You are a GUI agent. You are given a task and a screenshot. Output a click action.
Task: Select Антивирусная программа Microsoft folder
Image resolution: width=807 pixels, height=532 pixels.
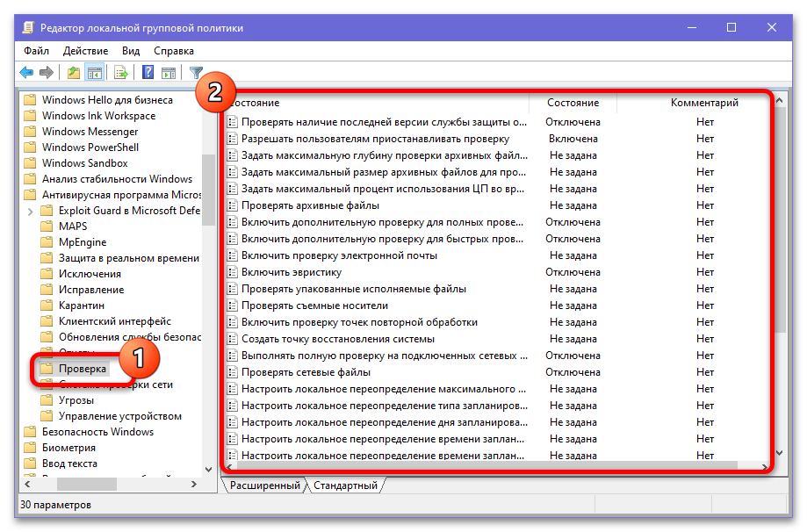(x=121, y=195)
